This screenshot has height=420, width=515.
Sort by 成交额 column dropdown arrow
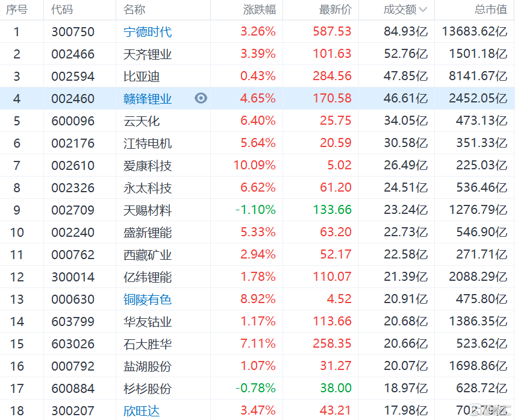(423, 10)
